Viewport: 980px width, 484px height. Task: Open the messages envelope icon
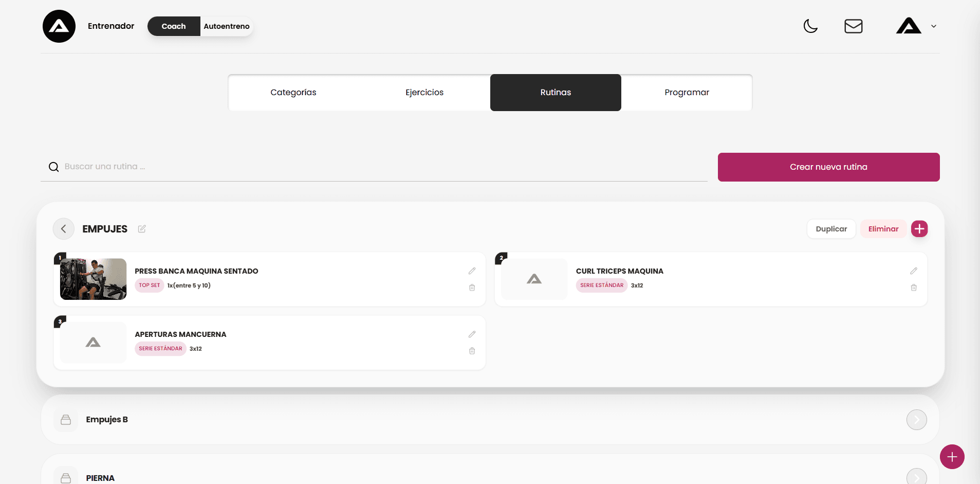pos(853,26)
